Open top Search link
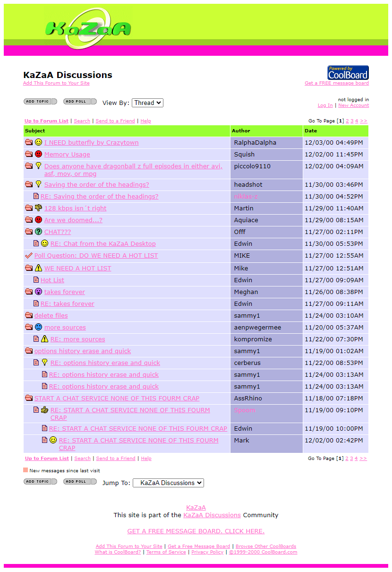Viewport: 392px width, 572px height. pyautogui.click(x=82, y=121)
